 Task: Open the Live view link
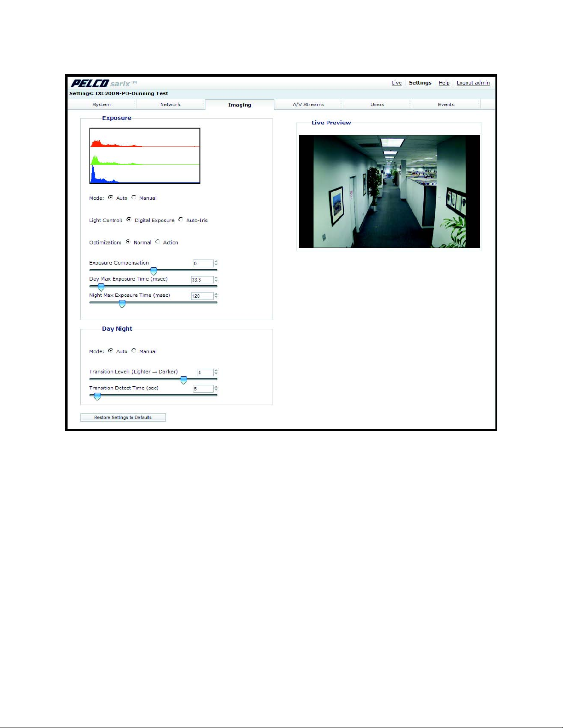coord(397,83)
